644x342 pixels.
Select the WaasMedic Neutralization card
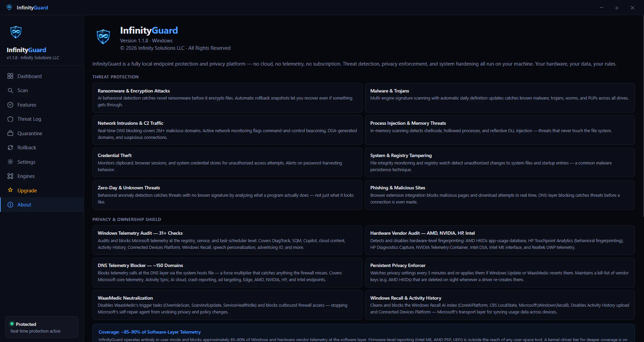227,305
